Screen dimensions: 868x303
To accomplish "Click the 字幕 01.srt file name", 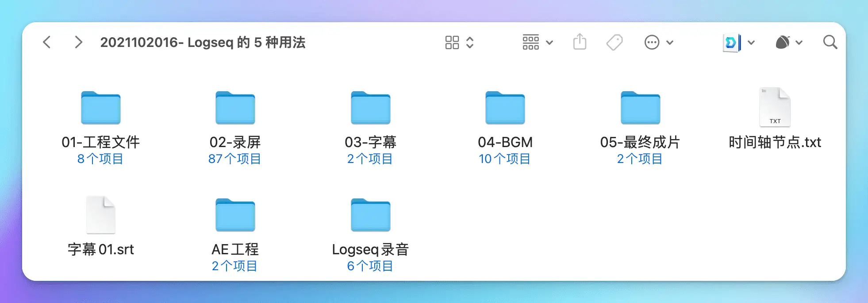I will [x=101, y=249].
